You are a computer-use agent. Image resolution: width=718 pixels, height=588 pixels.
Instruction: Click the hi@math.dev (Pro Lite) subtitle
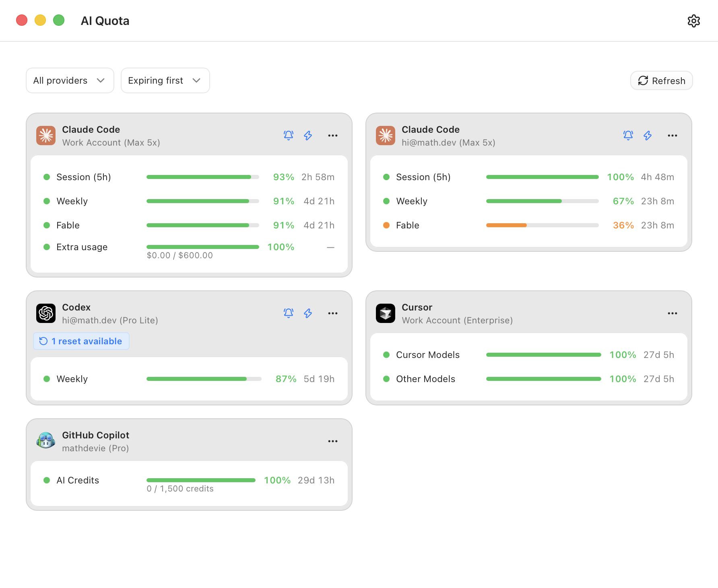(x=110, y=321)
